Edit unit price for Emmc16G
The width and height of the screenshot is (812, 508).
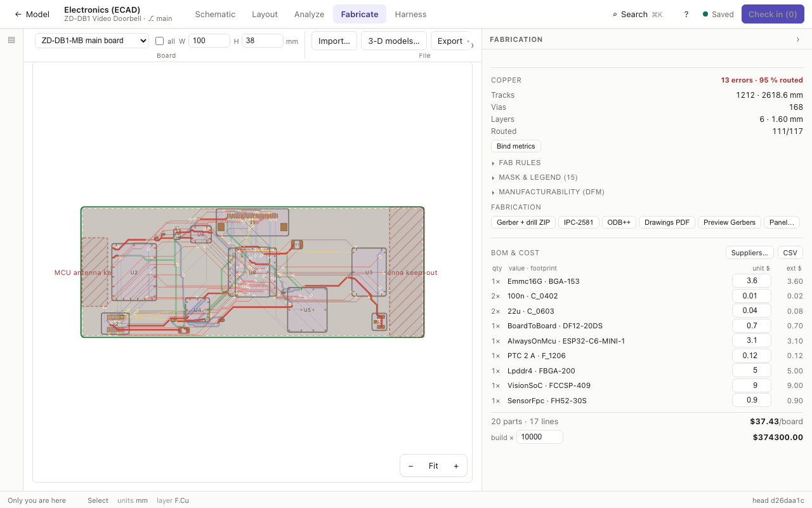[x=752, y=281]
